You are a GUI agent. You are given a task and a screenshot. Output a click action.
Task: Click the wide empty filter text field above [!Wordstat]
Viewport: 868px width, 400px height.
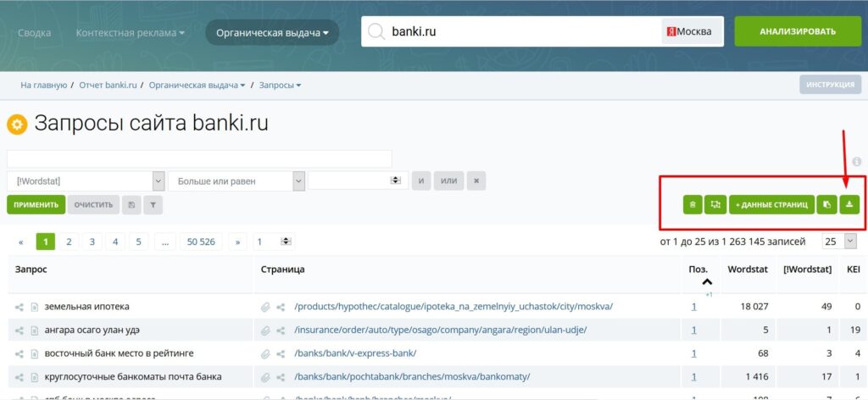coord(199,158)
